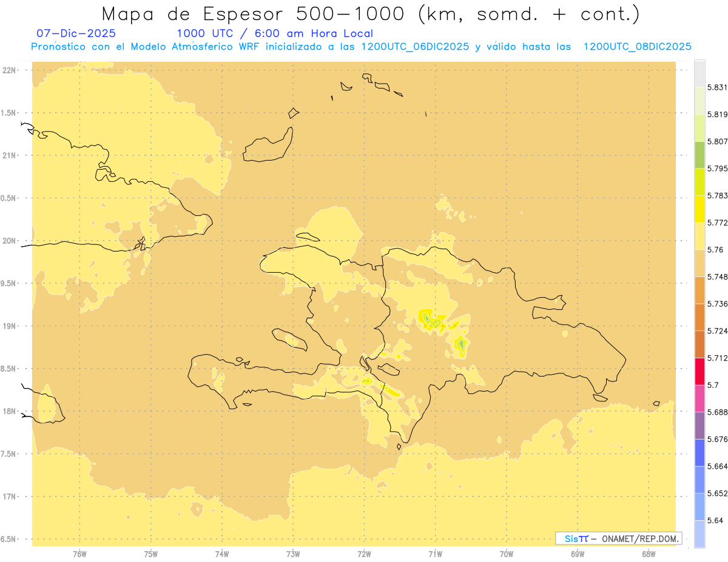Click the color bar value '5.795'

(717, 169)
